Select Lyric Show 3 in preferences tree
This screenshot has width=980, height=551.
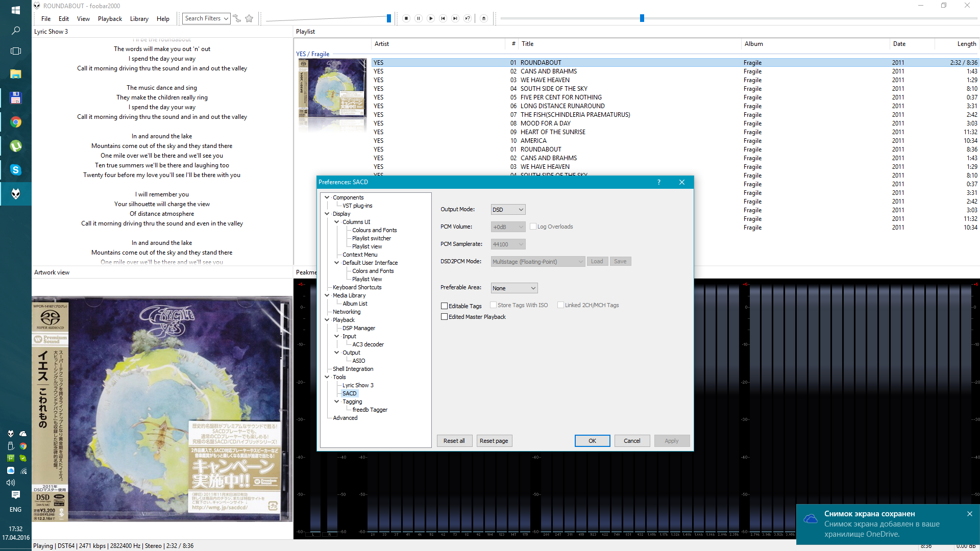point(358,385)
